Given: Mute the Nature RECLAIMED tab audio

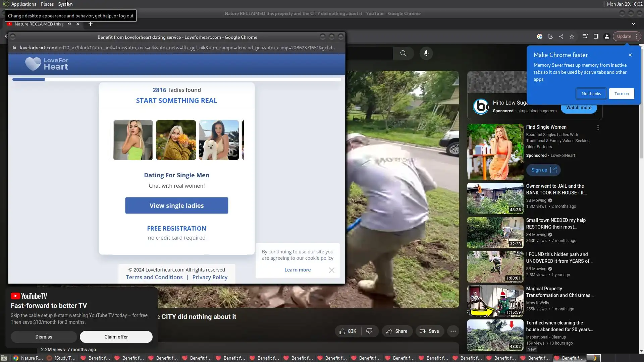Looking at the screenshot, I should [69, 24].
